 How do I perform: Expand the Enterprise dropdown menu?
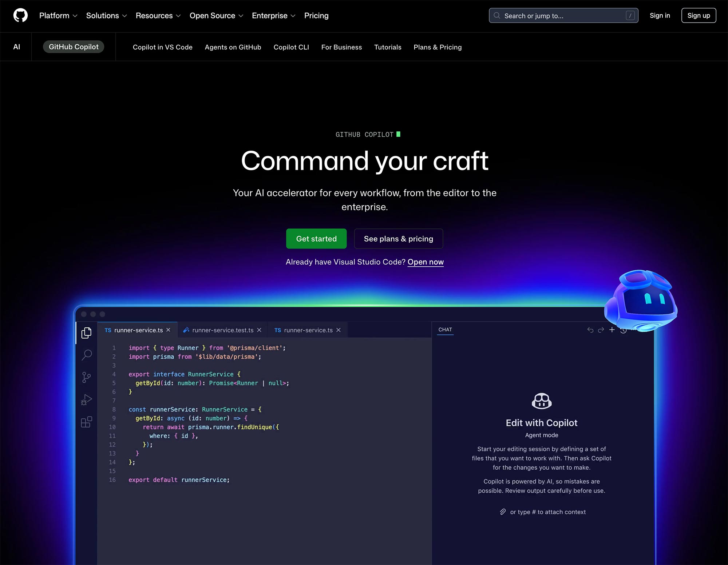coord(274,16)
